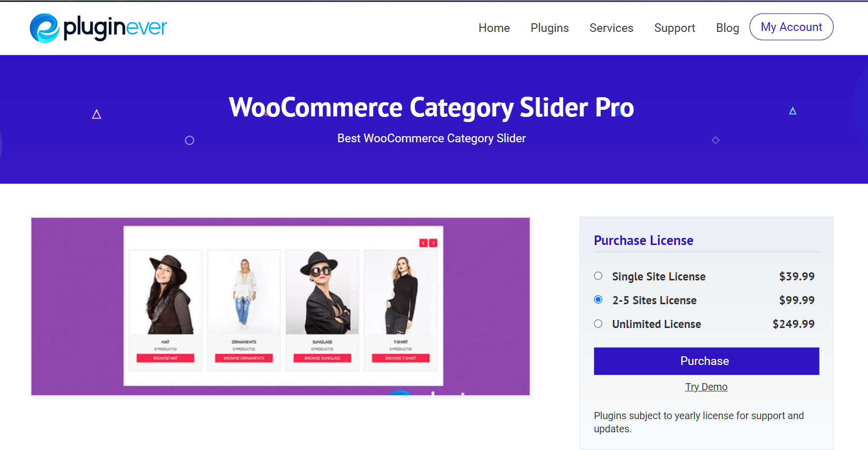This screenshot has height=450, width=868.
Task: Open the Services menu item
Action: 611,28
